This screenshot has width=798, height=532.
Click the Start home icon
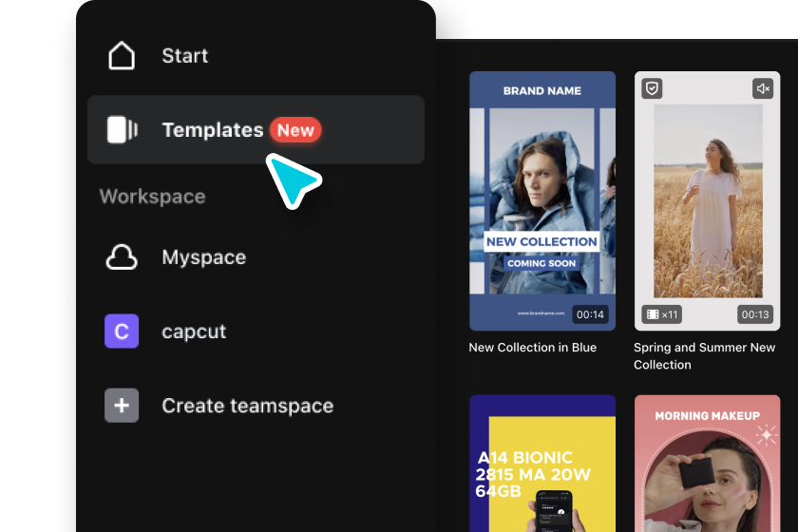[x=122, y=55]
